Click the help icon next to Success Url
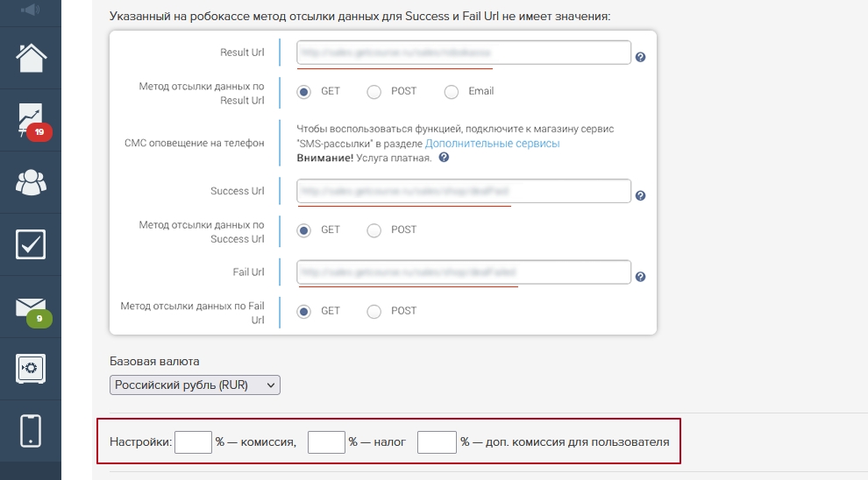 [640, 196]
